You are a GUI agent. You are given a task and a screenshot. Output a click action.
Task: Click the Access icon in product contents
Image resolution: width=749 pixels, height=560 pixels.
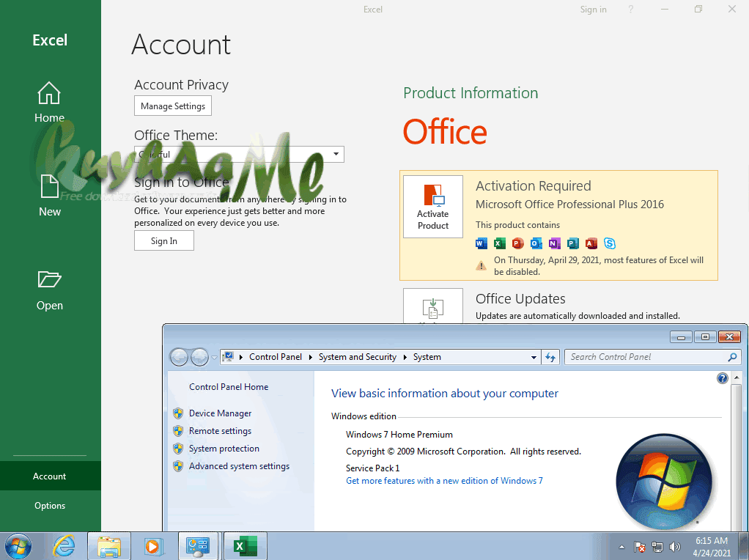click(x=591, y=243)
